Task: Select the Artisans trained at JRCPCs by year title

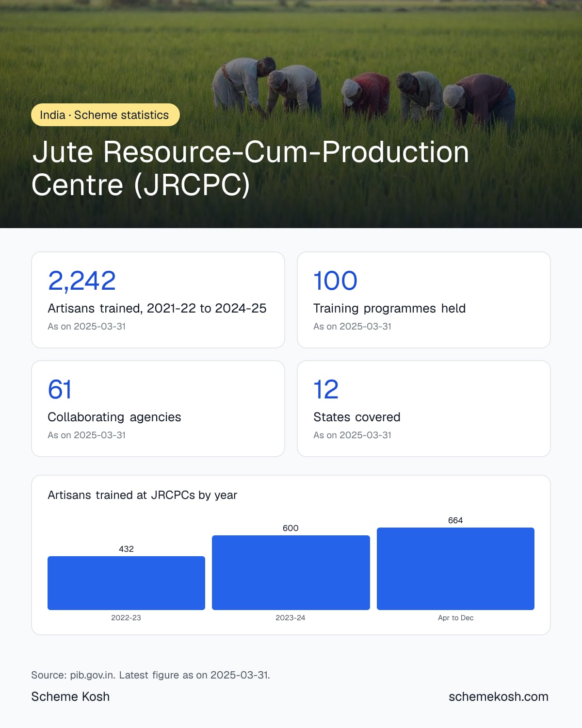Action: point(143,495)
